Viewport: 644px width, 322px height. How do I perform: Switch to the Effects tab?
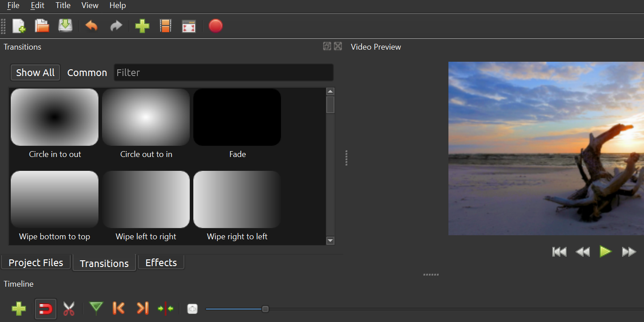click(161, 263)
